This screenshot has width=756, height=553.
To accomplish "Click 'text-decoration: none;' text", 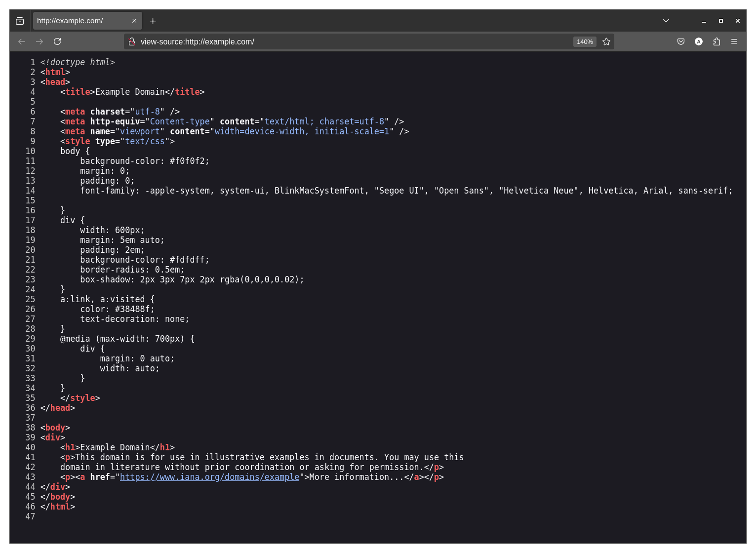I will [x=135, y=319].
